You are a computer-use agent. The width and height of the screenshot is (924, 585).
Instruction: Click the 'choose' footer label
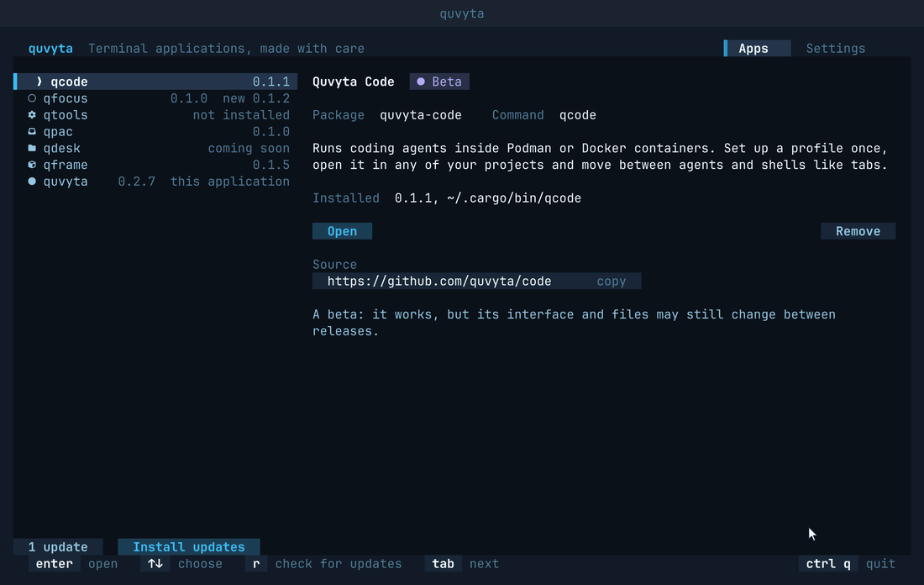(201, 563)
